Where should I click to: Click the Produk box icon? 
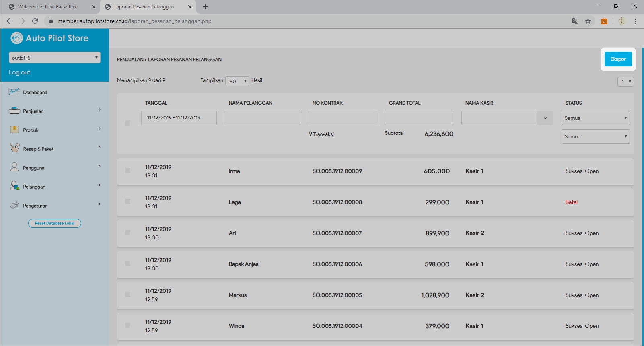14,130
